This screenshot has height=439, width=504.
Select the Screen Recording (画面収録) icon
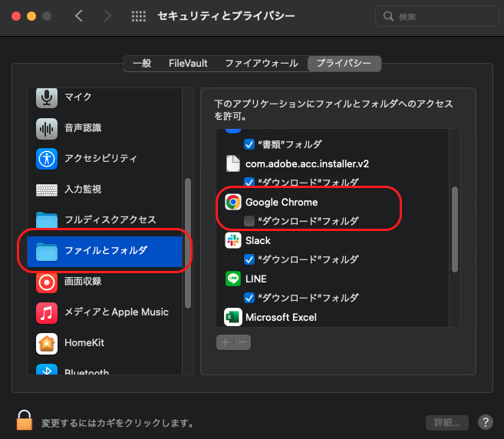coord(47,282)
